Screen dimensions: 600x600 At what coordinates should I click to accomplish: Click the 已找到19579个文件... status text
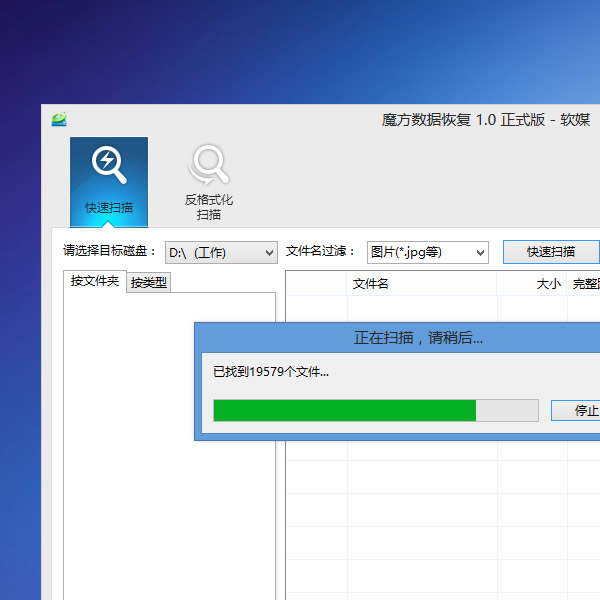point(271,372)
